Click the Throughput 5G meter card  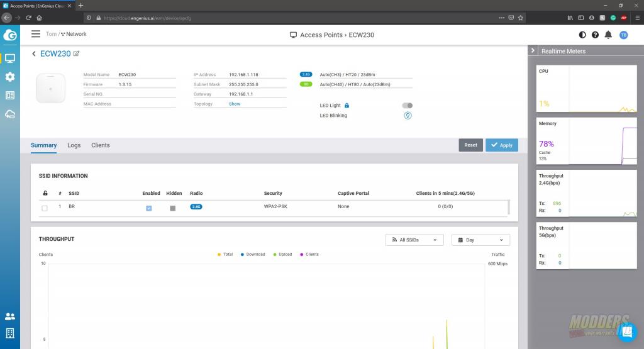click(x=587, y=246)
